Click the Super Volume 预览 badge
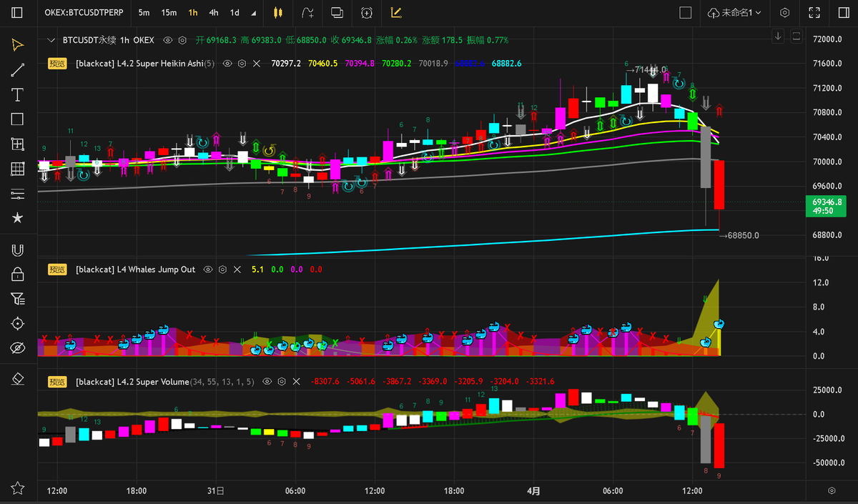This screenshot has height=504, width=858. [58, 382]
